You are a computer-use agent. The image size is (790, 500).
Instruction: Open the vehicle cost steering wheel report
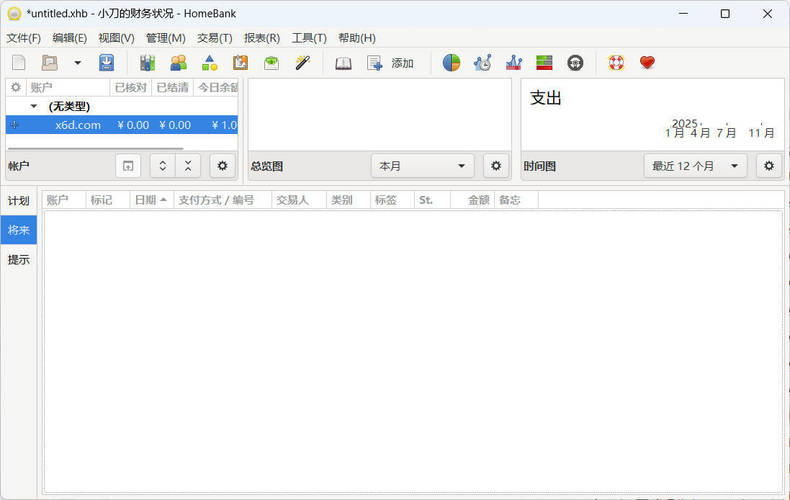575,63
